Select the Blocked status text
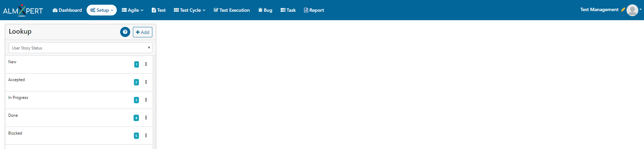Viewport: 644px width, 149px height. point(15,133)
